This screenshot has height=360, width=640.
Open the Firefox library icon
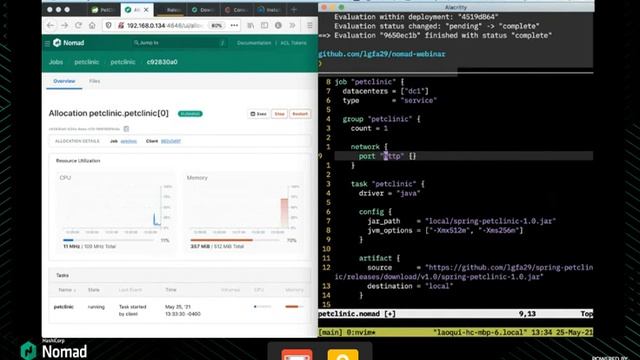(x=251, y=25)
